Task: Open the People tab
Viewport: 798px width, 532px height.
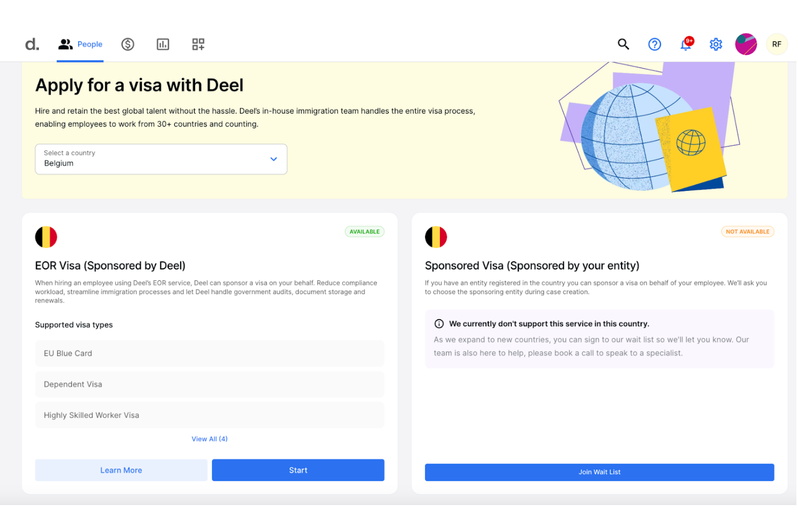Action: pyautogui.click(x=80, y=44)
